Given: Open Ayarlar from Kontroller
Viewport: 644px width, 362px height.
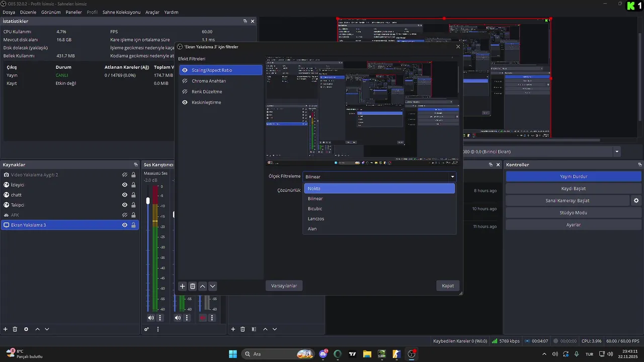Looking at the screenshot, I should [x=574, y=225].
